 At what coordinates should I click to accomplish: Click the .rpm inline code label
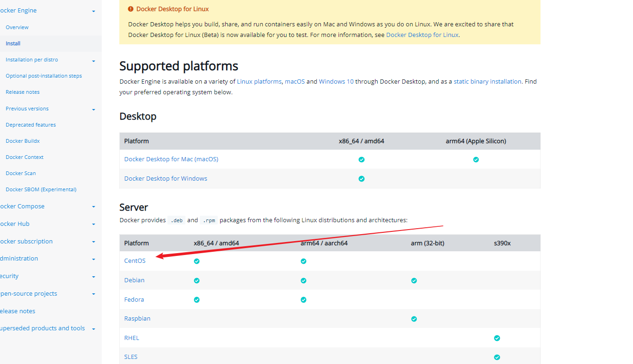click(209, 220)
